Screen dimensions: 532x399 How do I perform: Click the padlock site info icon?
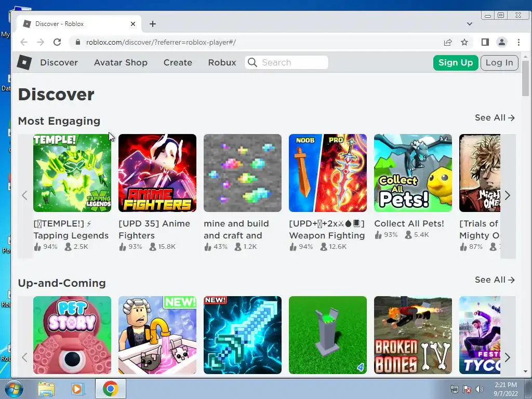[x=78, y=42]
